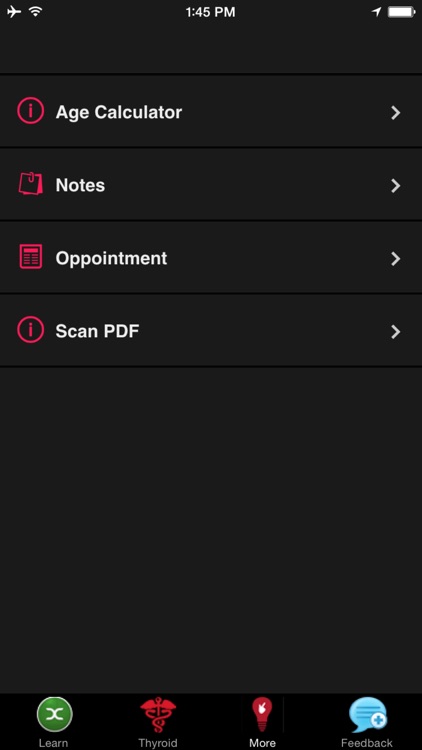Select the More tab label
The width and height of the screenshot is (422, 750).
[262, 743]
